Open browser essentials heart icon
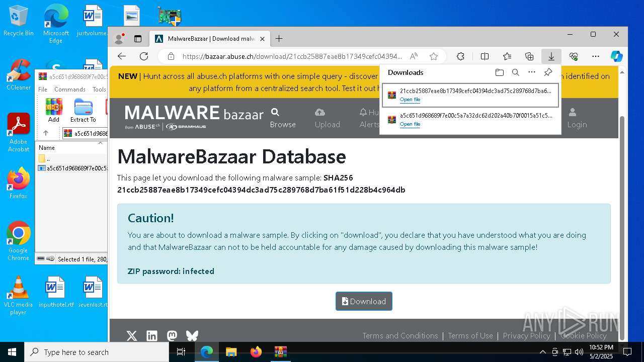Screen dimensions: 644x362 point(574,56)
